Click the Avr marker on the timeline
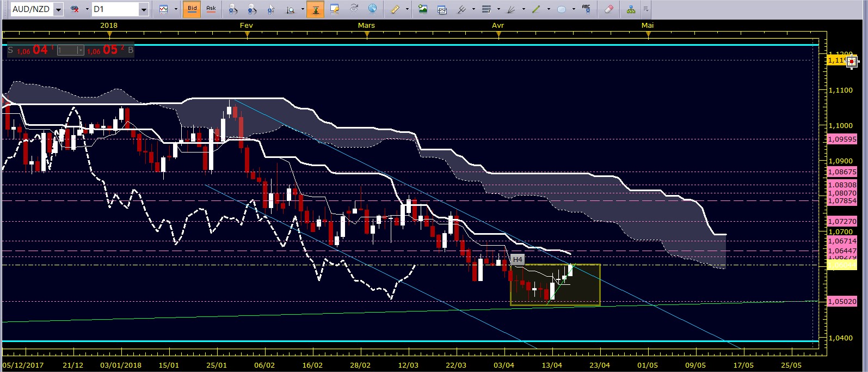 click(x=498, y=25)
